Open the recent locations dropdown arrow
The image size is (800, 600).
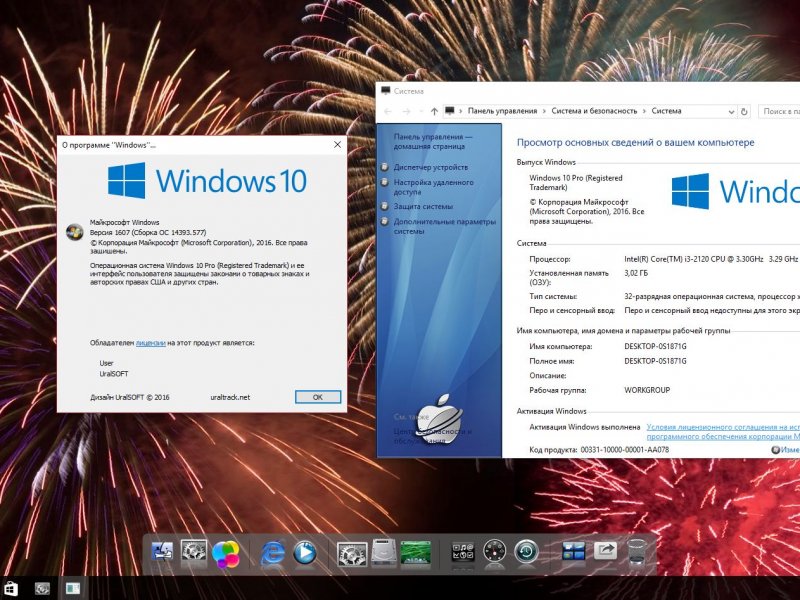click(421, 111)
